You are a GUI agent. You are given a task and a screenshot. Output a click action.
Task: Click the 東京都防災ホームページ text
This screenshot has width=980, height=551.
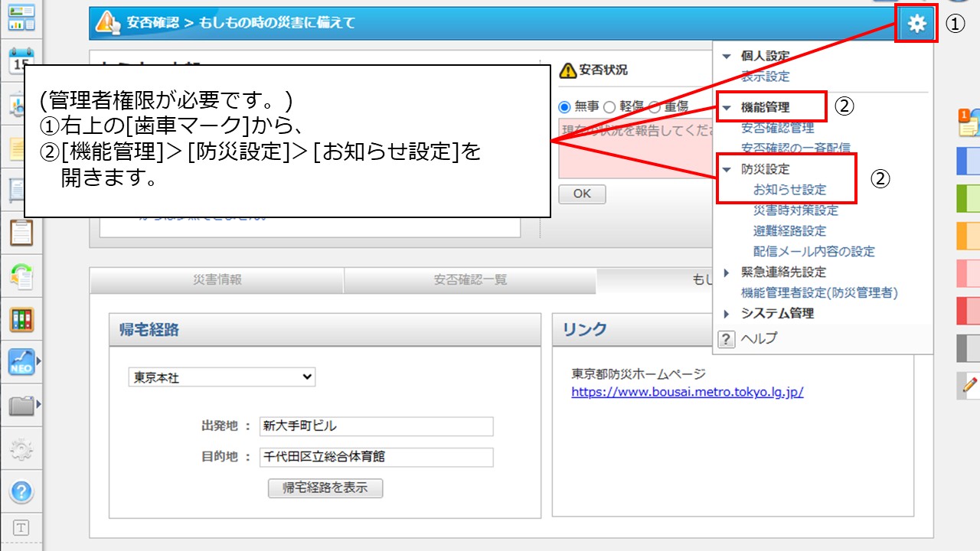pyautogui.click(x=639, y=374)
